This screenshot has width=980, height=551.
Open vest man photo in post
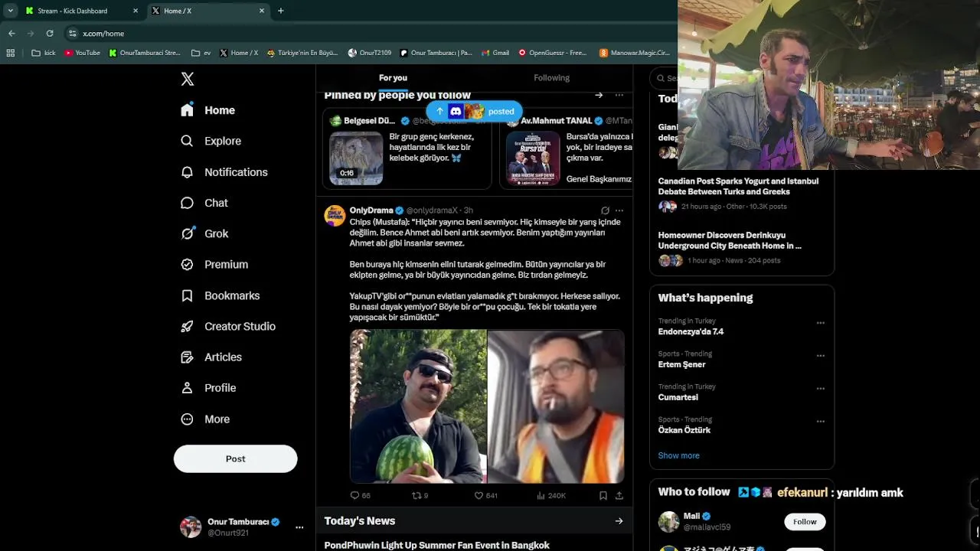(x=556, y=406)
